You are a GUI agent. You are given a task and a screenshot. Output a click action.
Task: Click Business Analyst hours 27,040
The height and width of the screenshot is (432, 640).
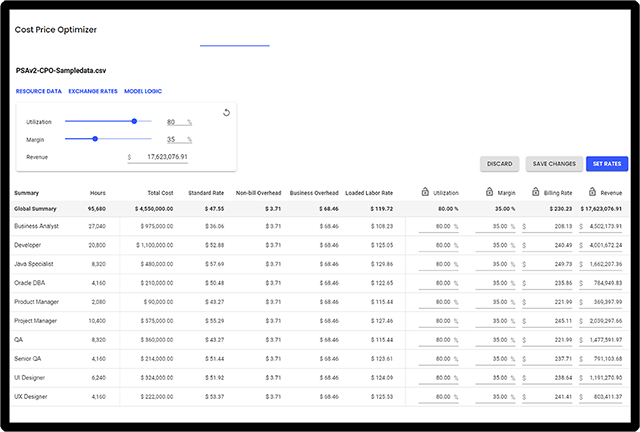tap(97, 226)
